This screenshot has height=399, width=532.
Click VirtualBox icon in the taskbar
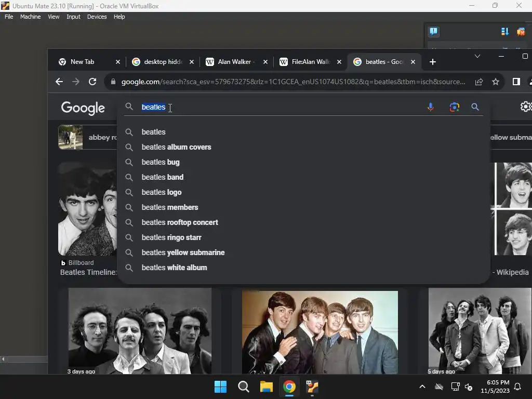click(x=312, y=387)
